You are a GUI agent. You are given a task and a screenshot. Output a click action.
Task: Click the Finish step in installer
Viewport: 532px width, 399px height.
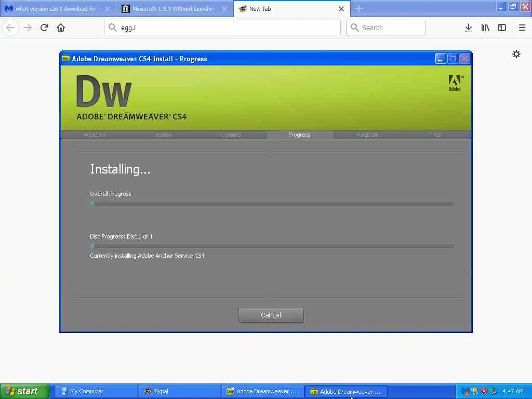(x=436, y=135)
